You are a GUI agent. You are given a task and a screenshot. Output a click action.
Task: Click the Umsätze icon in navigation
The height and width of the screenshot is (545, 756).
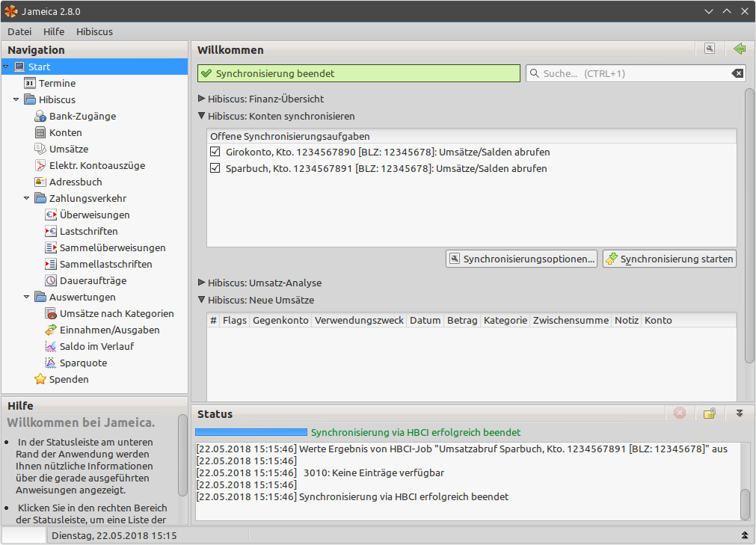pyautogui.click(x=40, y=149)
